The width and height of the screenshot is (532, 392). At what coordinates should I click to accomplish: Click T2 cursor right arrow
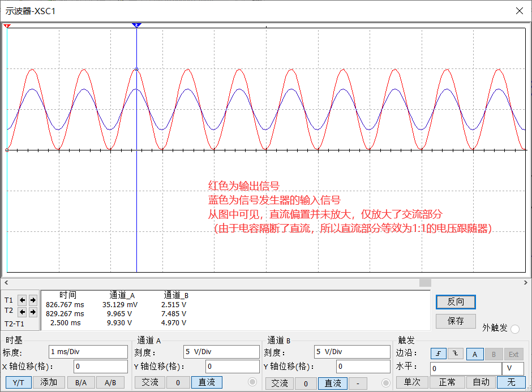[x=33, y=312]
